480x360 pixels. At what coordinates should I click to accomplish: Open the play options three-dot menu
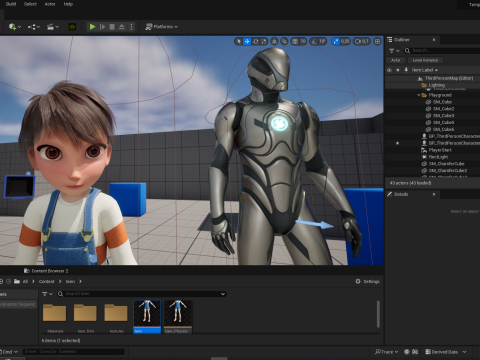click(x=131, y=27)
